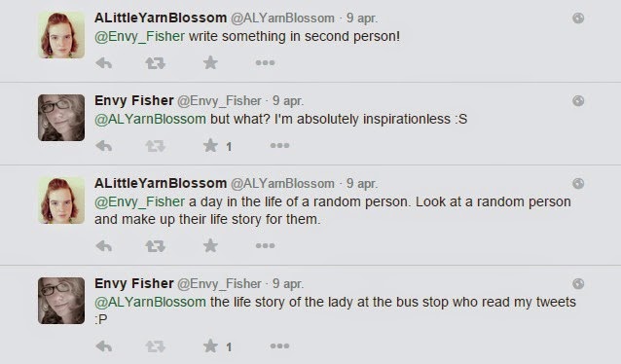The height and width of the screenshot is (364, 621).
Task: Toggle favorite star on "absolutely inspirationless" tweet
Action: [210, 145]
